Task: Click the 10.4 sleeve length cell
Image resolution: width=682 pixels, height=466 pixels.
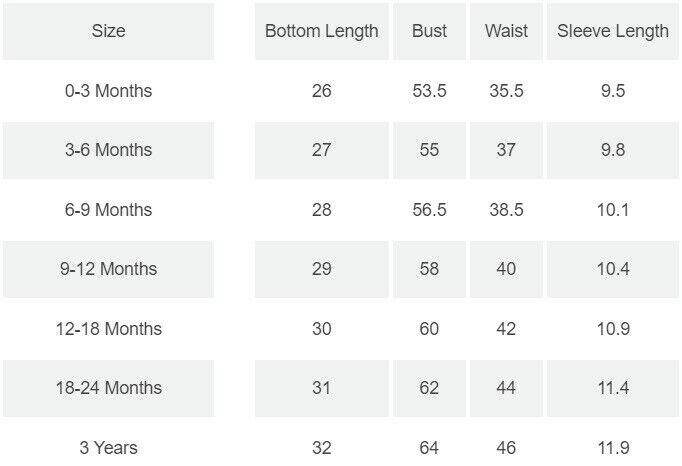Action: pos(613,269)
